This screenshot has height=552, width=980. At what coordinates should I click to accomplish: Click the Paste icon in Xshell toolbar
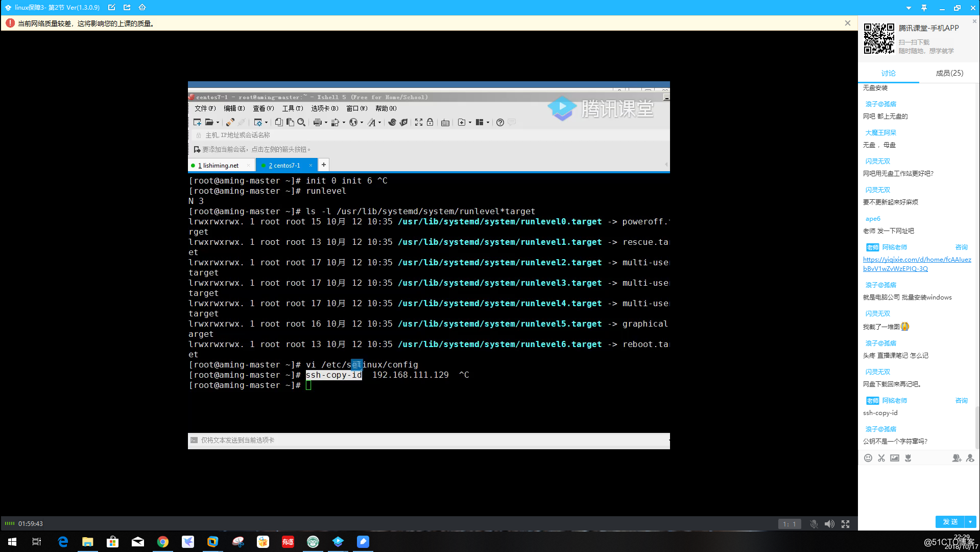pos(290,122)
